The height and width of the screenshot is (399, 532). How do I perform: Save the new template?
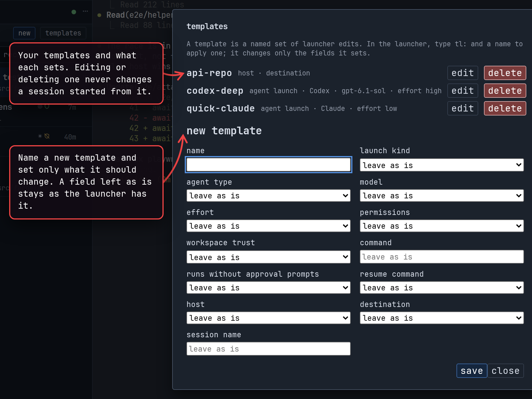click(472, 371)
